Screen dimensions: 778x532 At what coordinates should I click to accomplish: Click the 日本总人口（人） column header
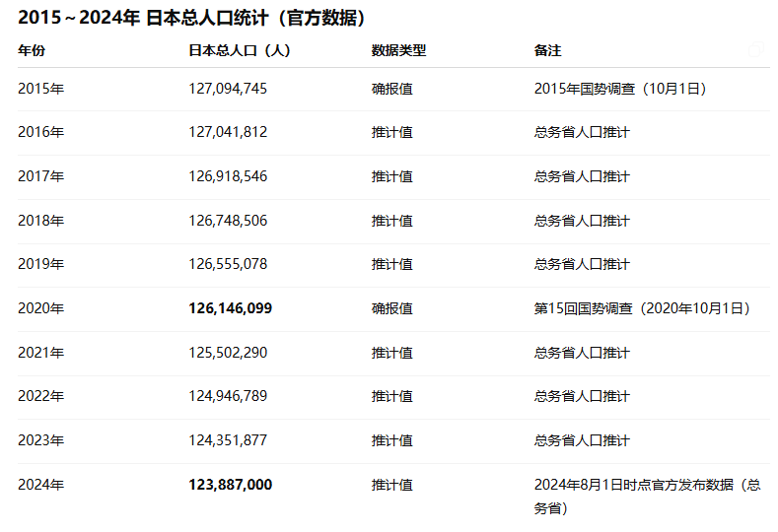[x=239, y=50]
